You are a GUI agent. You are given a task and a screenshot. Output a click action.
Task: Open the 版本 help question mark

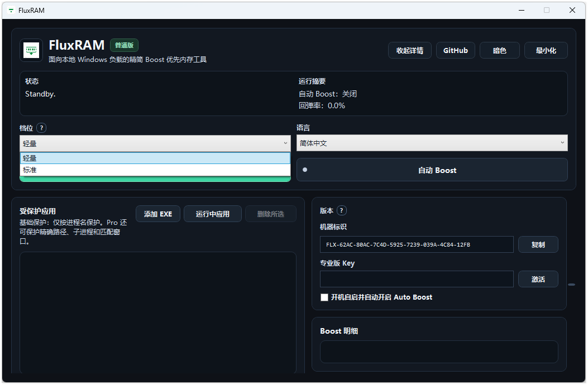pyautogui.click(x=341, y=211)
